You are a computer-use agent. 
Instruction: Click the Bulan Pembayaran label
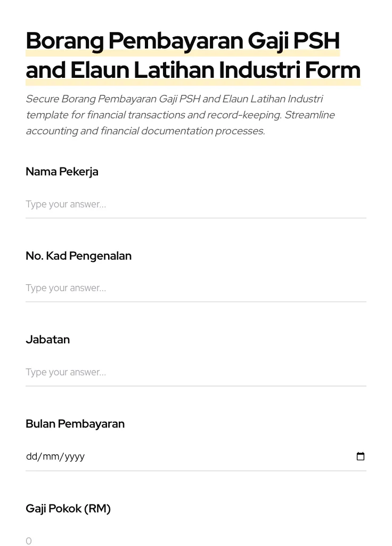75,424
